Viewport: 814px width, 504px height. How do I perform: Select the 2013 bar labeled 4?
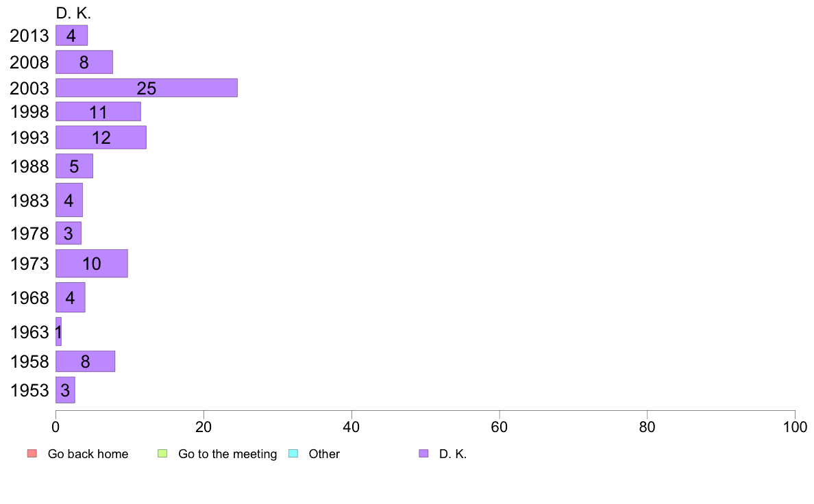coord(72,36)
